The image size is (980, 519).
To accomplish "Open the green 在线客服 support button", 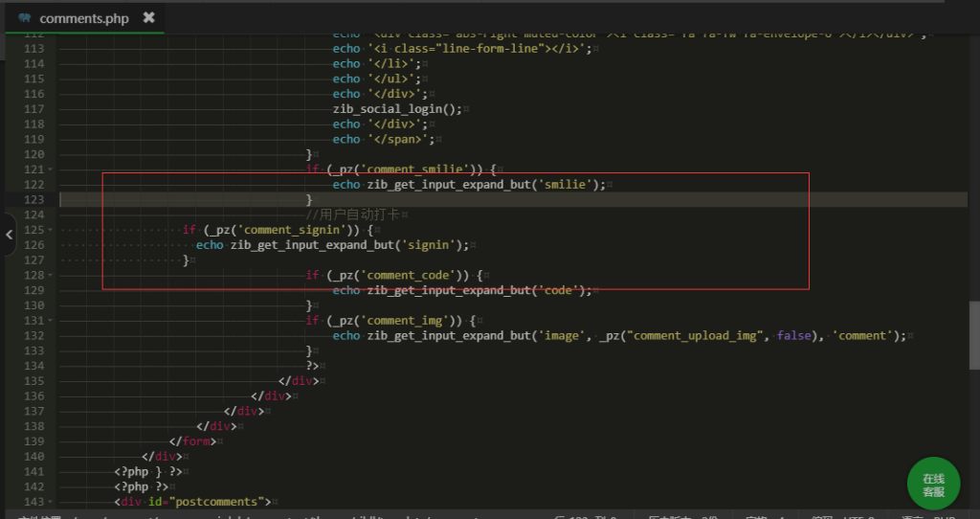I will [933, 485].
